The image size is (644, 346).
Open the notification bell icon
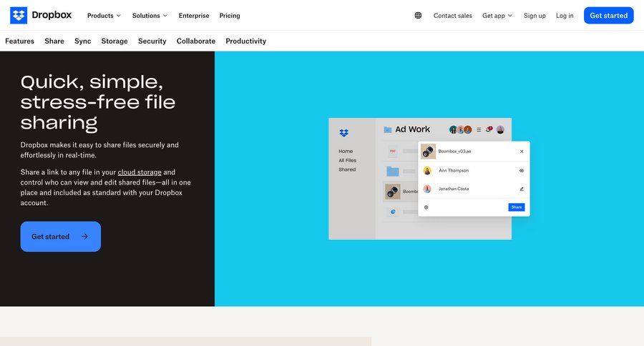(x=489, y=129)
